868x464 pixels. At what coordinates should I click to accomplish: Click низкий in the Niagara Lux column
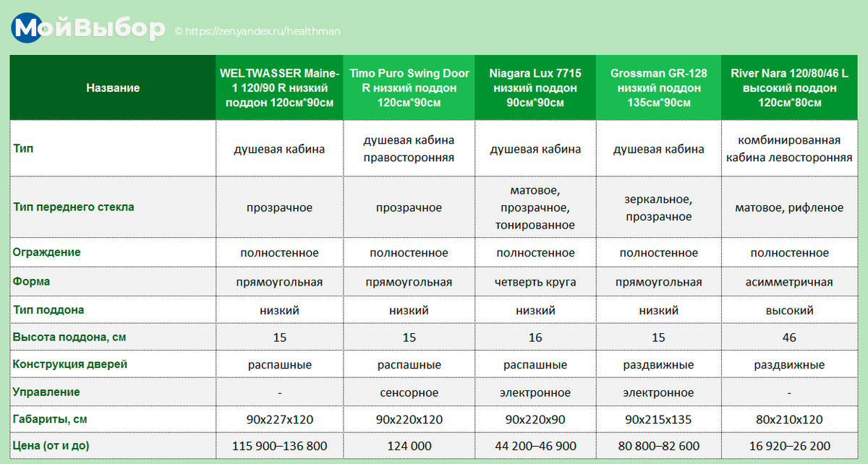coord(535,310)
